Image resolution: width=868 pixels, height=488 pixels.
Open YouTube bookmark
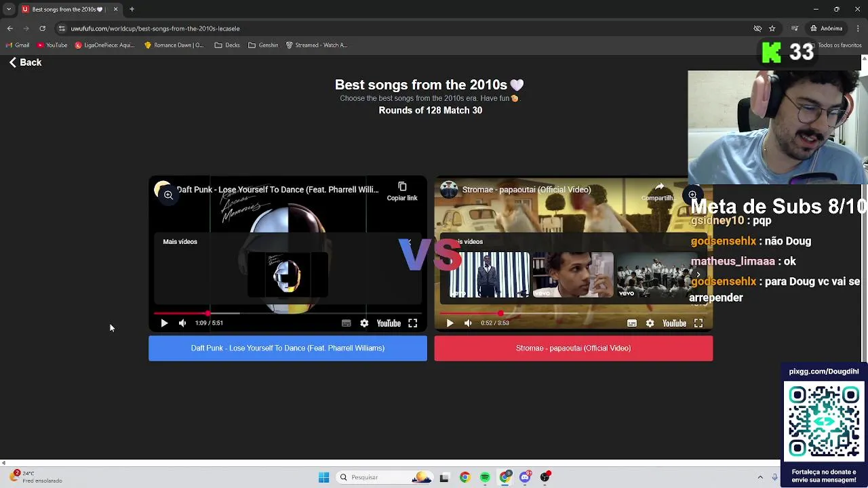click(52, 45)
